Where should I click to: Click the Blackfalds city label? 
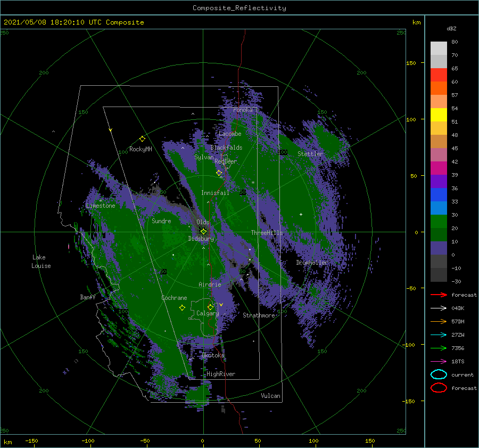click(226, 148)
